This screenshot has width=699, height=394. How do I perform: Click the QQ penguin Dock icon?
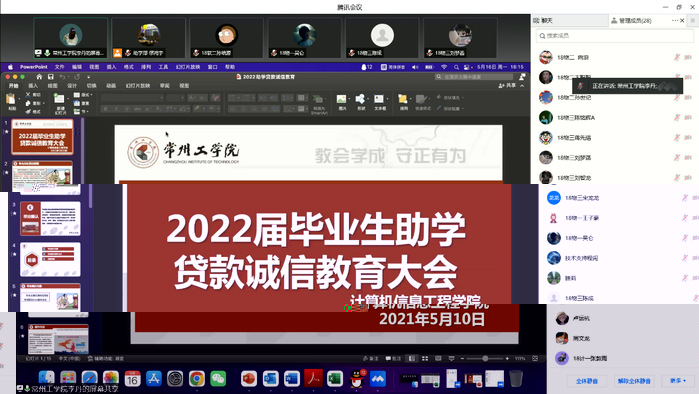tap(356, 379)
